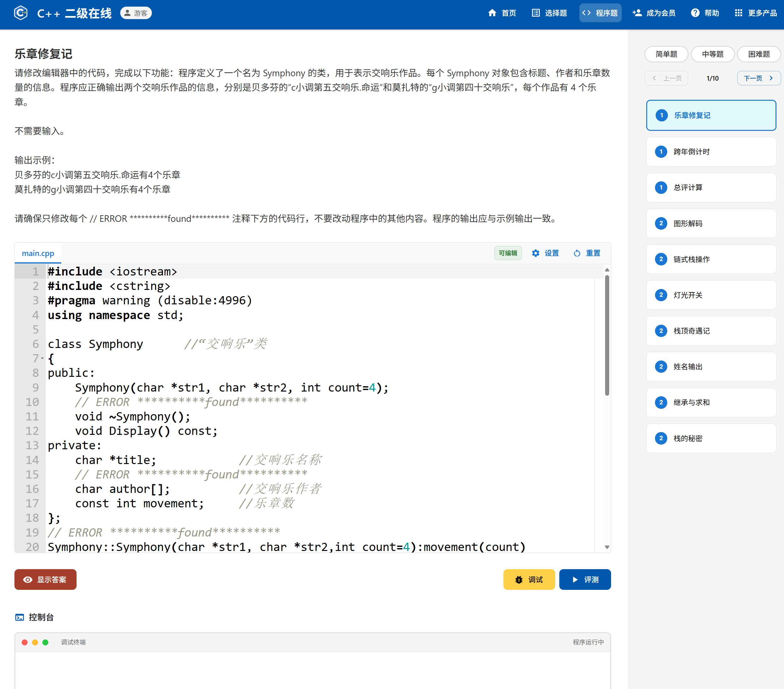Click editor scrollbar down arrow
Viewport: 784px width, 689px height.
[x=607, y=547]
